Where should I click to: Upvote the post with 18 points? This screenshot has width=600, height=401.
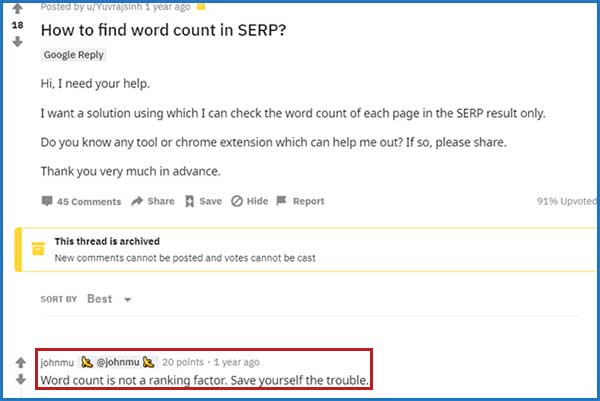17,8
